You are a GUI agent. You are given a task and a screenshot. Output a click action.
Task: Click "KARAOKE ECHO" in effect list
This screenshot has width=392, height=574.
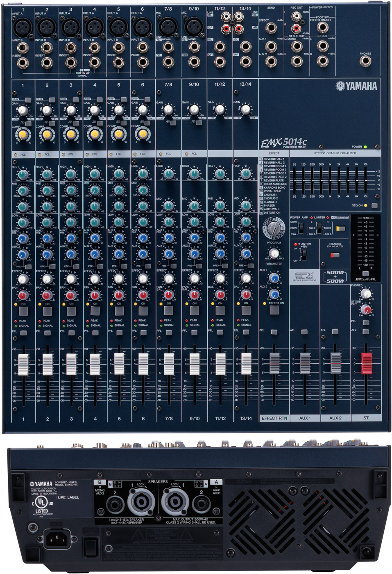(x=274, y=187)
